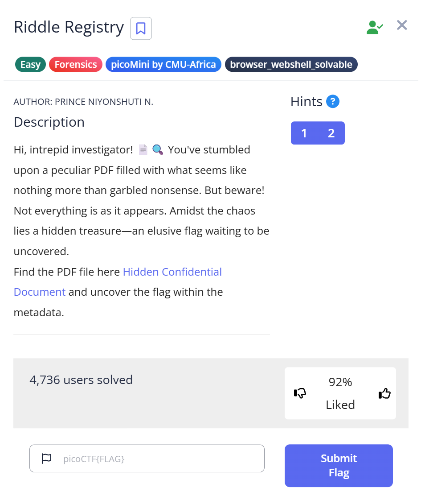Click the browser_webshell_solvable tag

[x=291, y=65]
